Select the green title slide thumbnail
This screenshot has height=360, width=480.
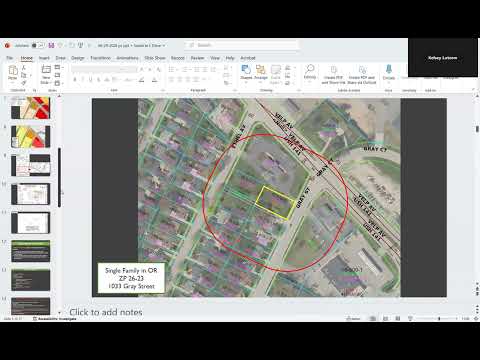click(x=30, y=251)
